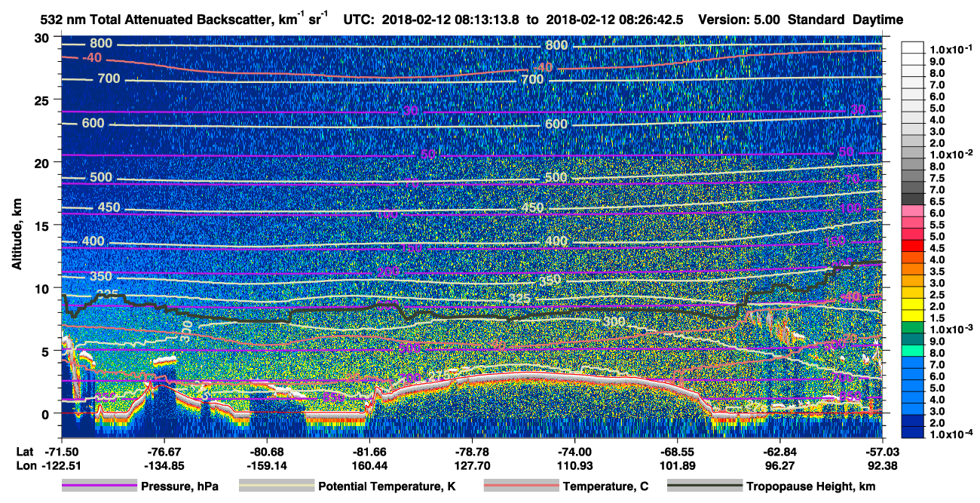This screenshot has height=503, width=980.
Task: Click the white top segment of the colorbar
Action: (x=914, y=47)
